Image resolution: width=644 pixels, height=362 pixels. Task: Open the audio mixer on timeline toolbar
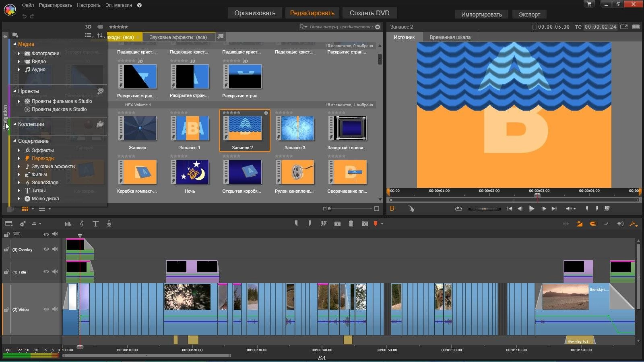[x=68, y=224]
